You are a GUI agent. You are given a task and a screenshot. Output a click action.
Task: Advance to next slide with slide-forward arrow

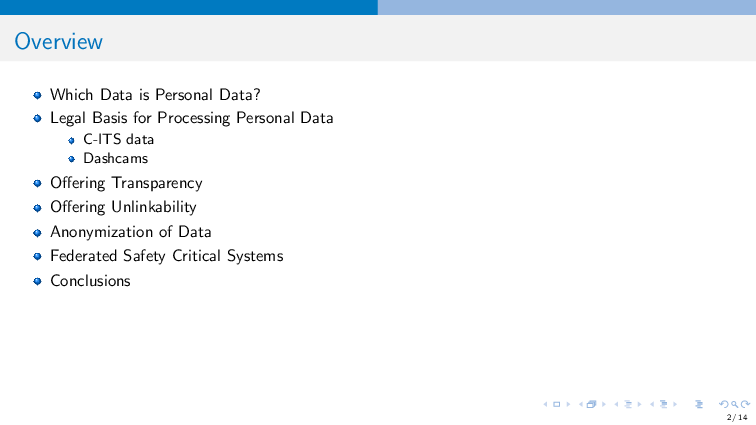pos(568,404)
